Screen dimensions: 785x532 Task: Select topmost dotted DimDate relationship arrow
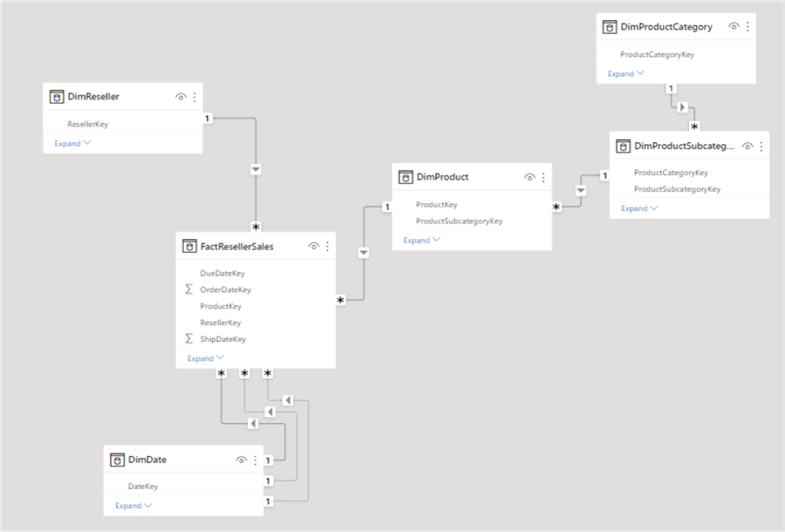tap(288, 400)
